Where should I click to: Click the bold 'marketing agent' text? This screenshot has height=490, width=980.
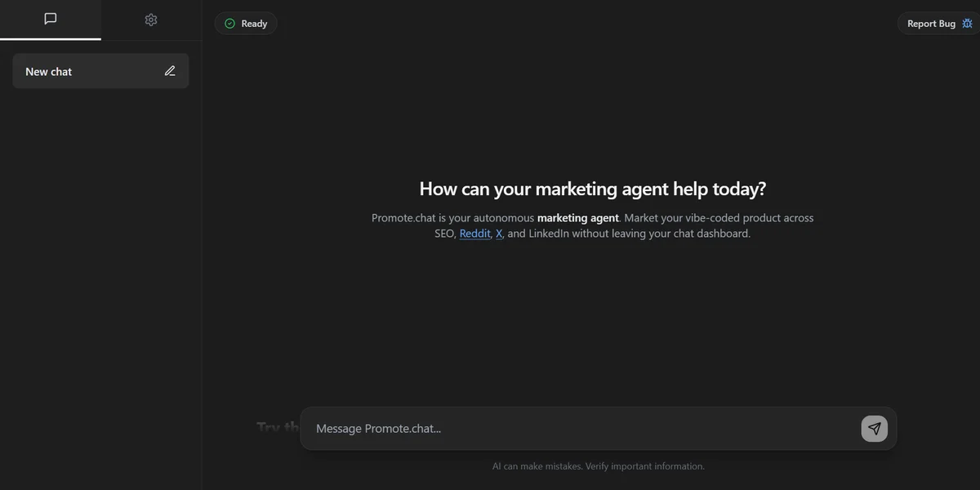[x=577, y=218]
